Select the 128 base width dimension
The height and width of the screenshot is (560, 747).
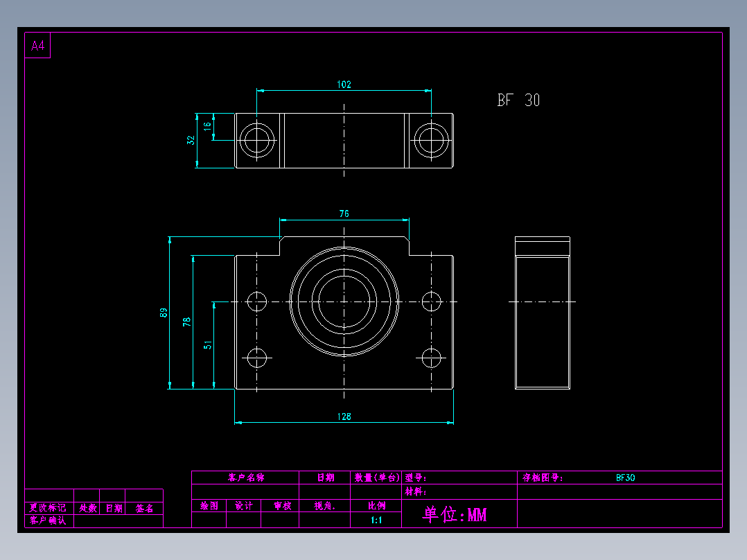point(344,417)
